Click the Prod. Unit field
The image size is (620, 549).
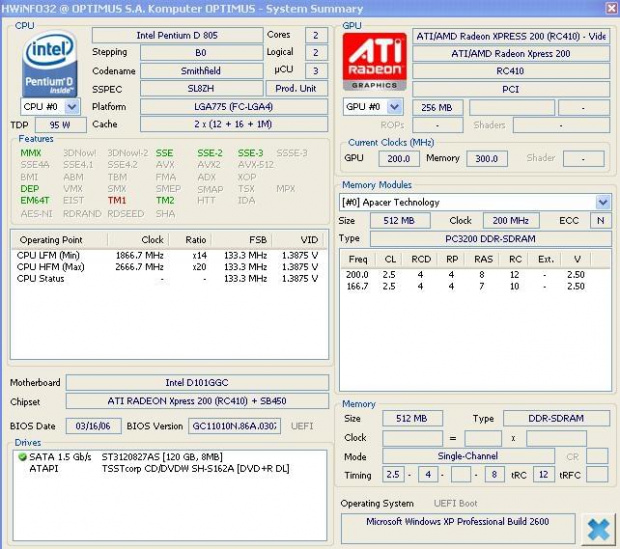point(296,89)
